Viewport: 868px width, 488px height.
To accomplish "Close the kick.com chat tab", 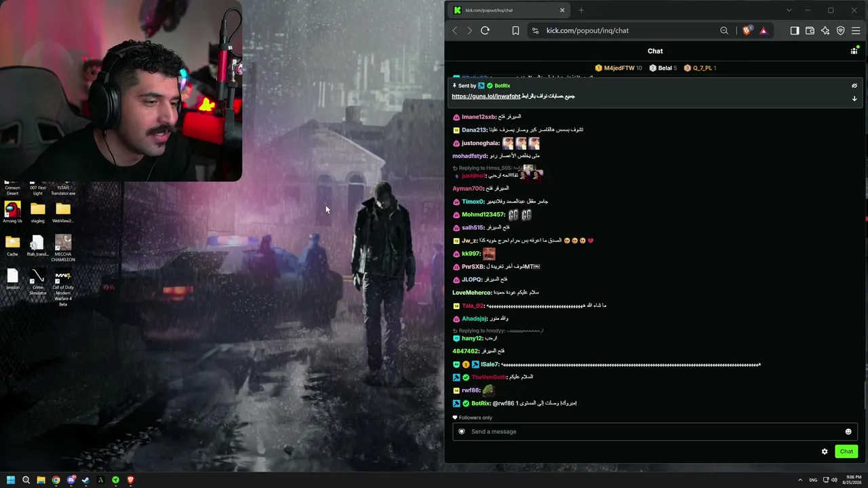I will pos(562,10).
